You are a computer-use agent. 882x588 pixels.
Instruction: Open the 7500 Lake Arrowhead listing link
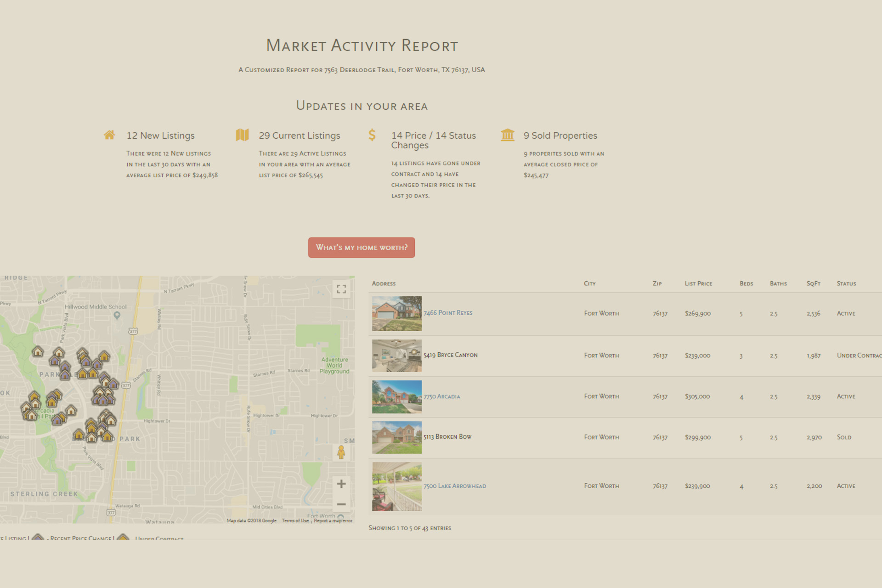[454, 486]
